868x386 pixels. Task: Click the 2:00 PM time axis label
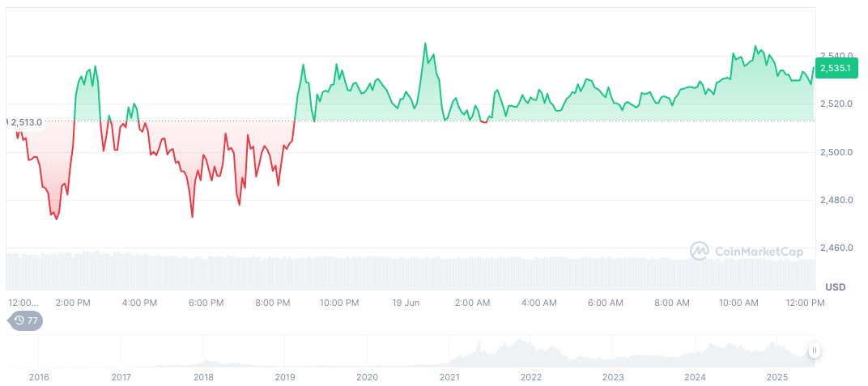coord(73,303)
